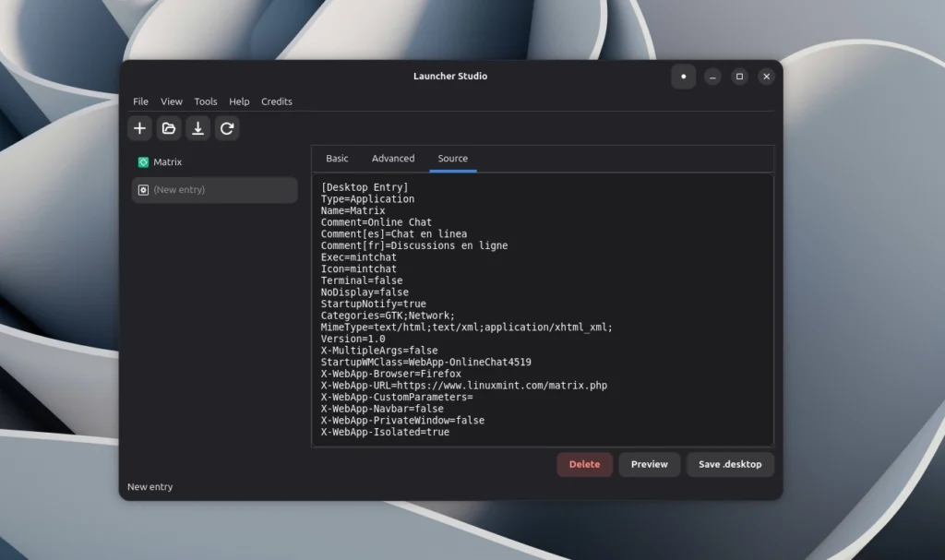
Task: Save the .desktop file
Action: pyautogui.click(x=729, y=464)
